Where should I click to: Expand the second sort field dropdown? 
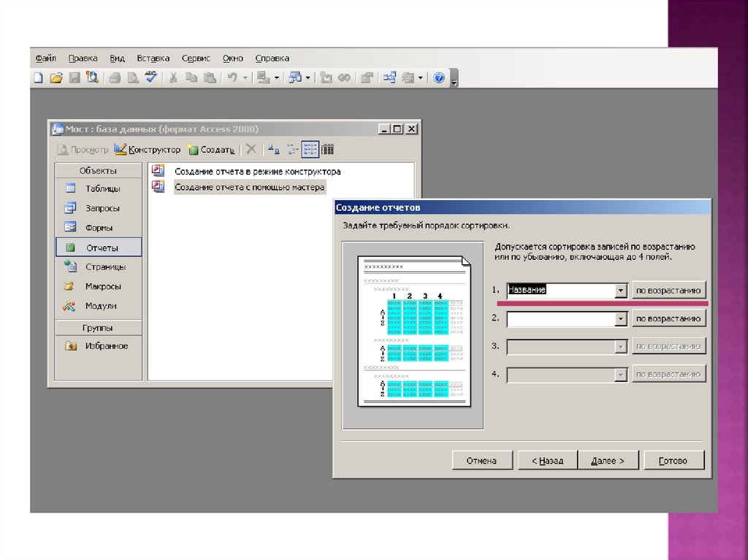(620, 319)
